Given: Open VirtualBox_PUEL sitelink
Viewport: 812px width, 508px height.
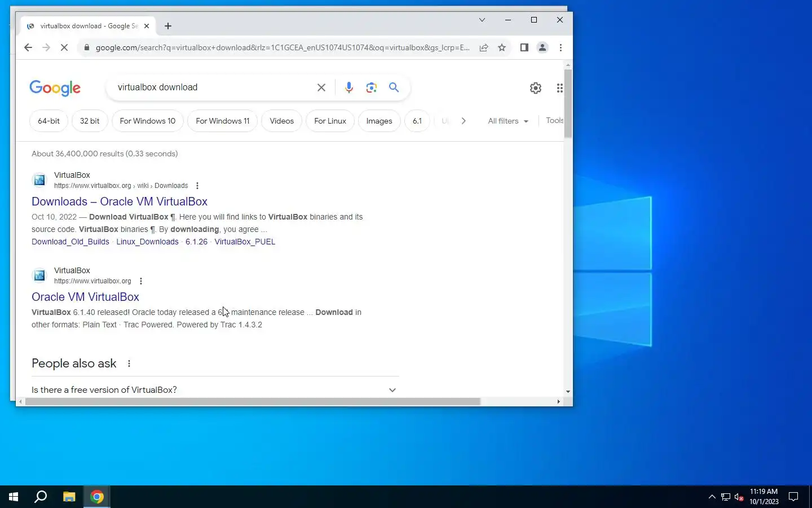Looking at the screenshot, I should [245, 242].
